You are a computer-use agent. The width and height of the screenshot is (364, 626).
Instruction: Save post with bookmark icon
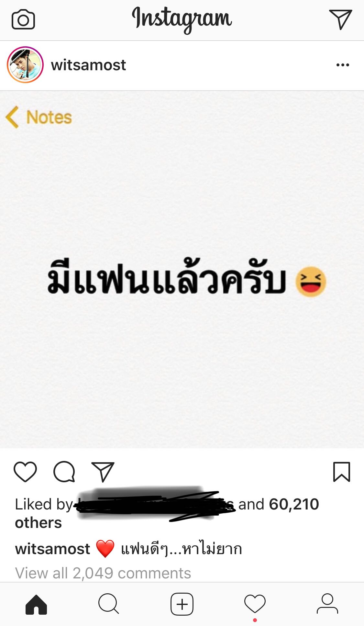(342, 472)
